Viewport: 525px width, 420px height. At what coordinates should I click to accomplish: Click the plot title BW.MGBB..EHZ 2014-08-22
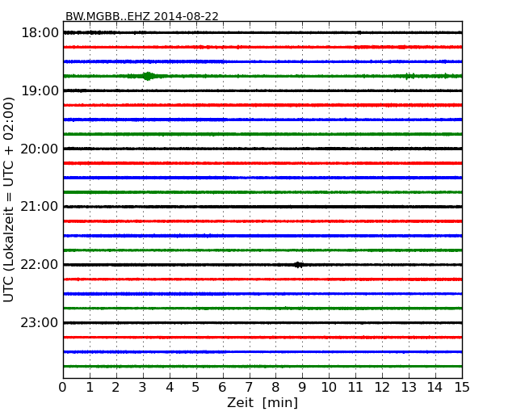coord(142,16)
